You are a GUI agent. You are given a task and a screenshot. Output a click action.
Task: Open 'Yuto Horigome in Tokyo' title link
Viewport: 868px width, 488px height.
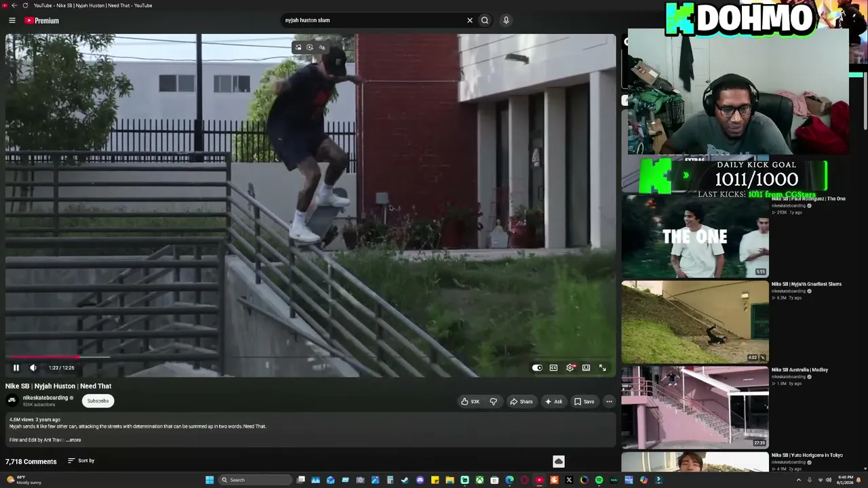click(x=807, y=455)
